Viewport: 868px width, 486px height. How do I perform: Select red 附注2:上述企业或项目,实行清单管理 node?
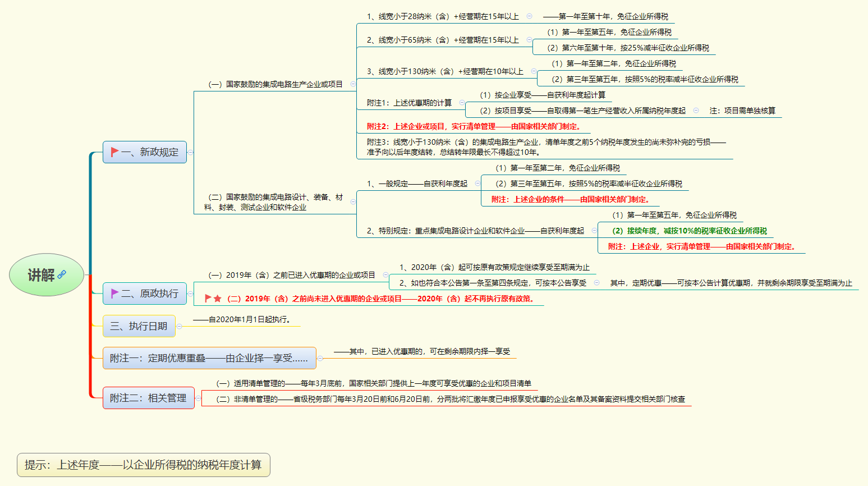(475, 126)
